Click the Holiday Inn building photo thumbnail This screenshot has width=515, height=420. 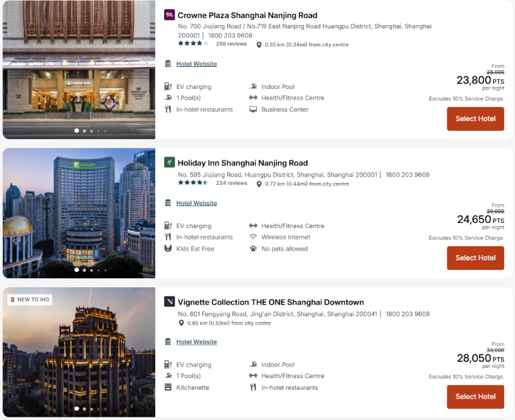[79, 213]
